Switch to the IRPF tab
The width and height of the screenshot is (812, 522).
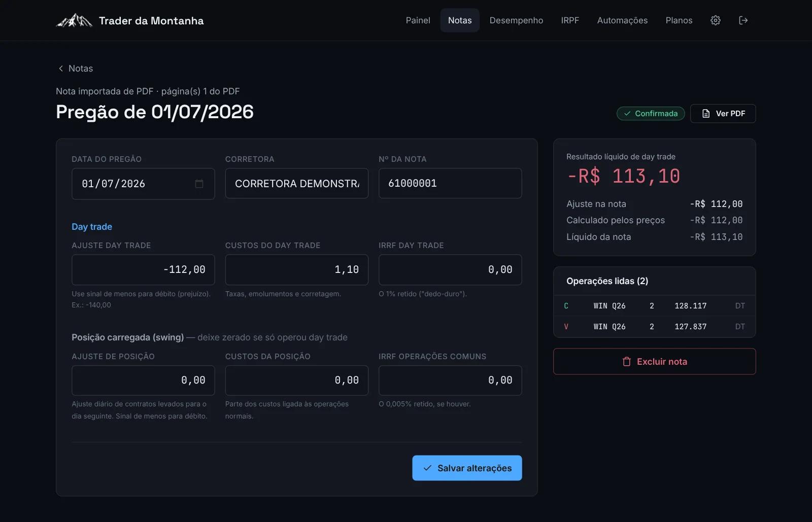pyautogui.click(x=570, y=20)
